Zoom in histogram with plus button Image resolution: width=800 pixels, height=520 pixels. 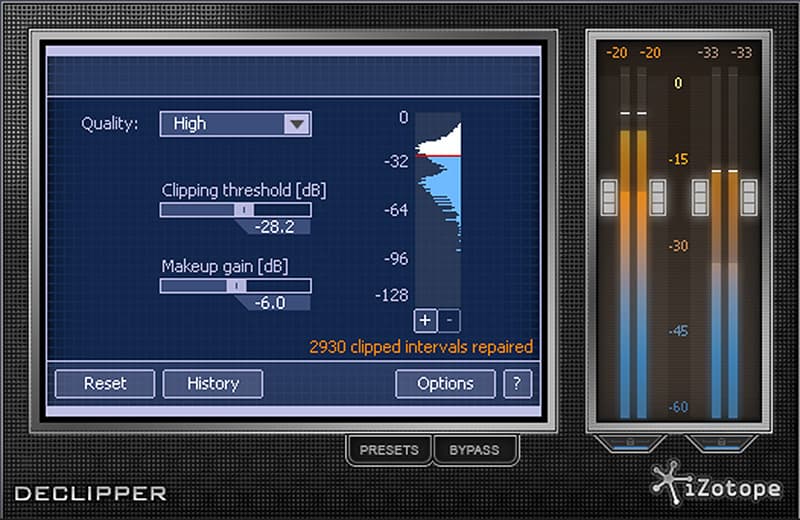click(x=425, y=320)
